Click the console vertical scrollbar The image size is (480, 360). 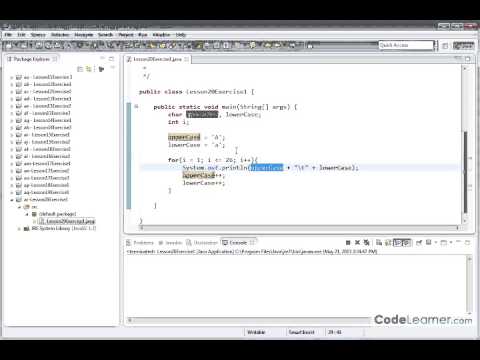click(x=469, y=285)
